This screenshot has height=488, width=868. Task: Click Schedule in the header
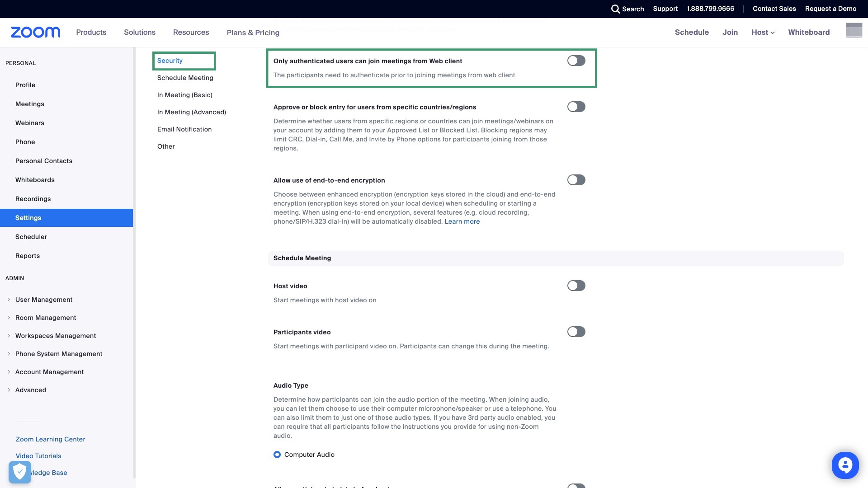pyautogui.click(x=692, y=32)
